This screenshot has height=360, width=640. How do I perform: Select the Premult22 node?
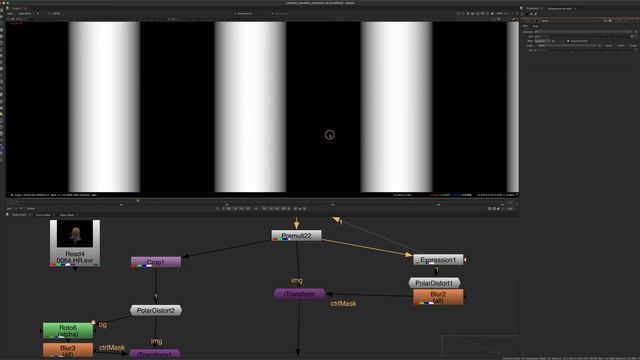click(297, 236)
